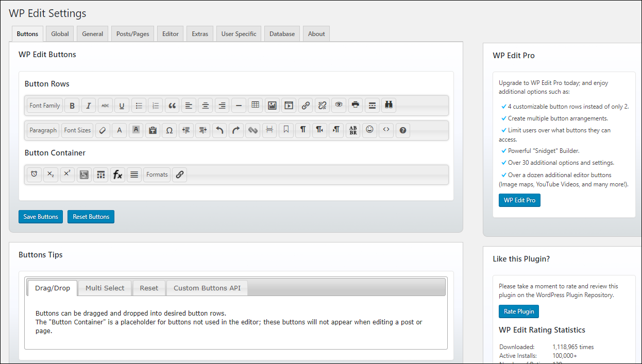Switch to the Reset tips tab
This screenshot has width=642, height=364.
(149, 288)
